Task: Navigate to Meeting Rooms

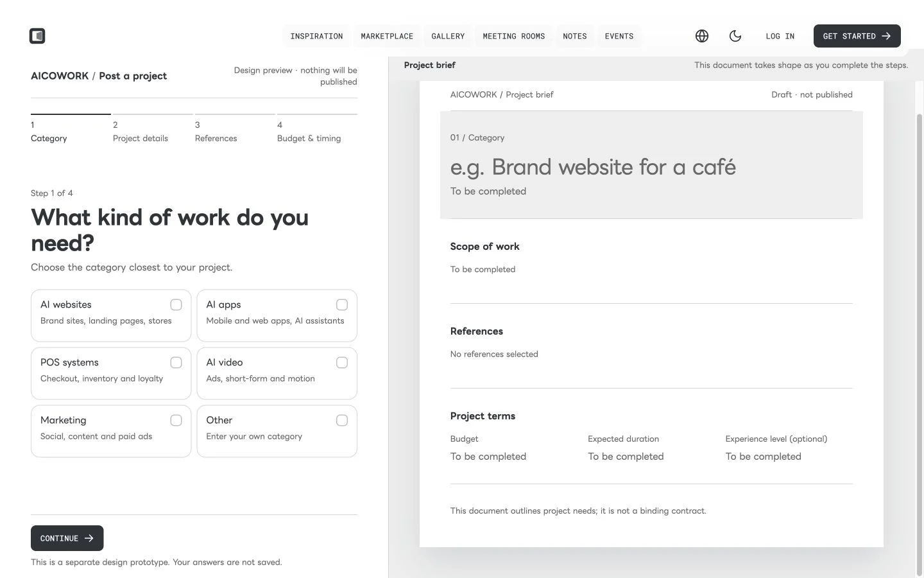Action: coord(514,36)
